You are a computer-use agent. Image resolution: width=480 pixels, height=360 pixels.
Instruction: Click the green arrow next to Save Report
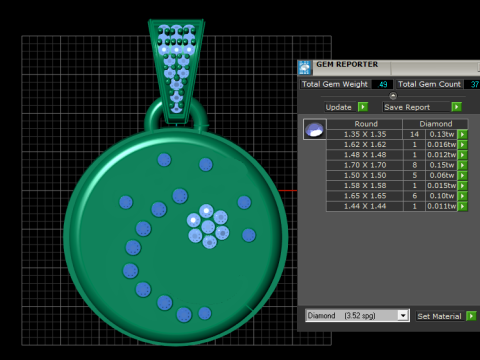pyautogui.click(x=456, y=107)
